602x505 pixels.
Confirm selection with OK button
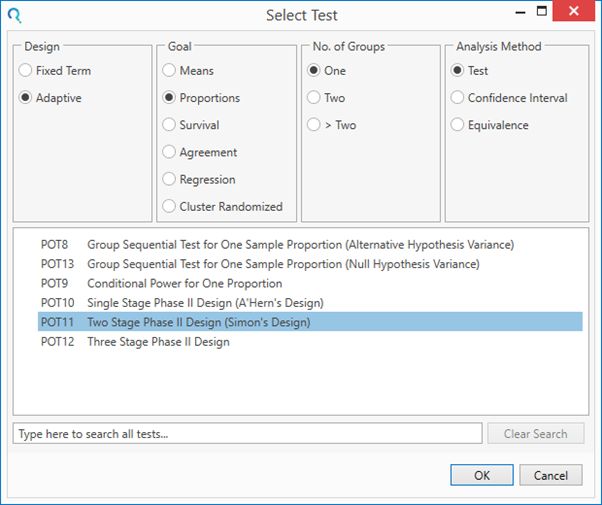[x=482, y=475]
